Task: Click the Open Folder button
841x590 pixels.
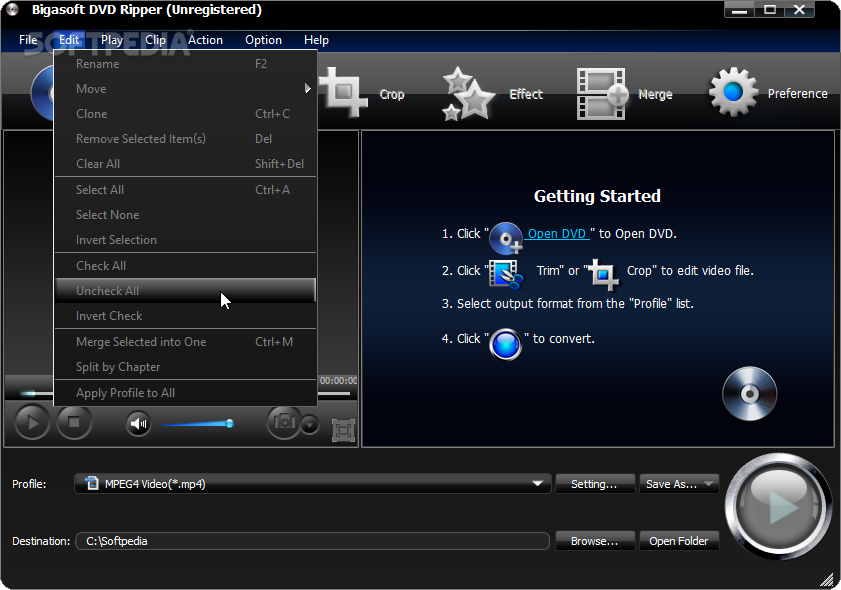Action: [678, 541]
